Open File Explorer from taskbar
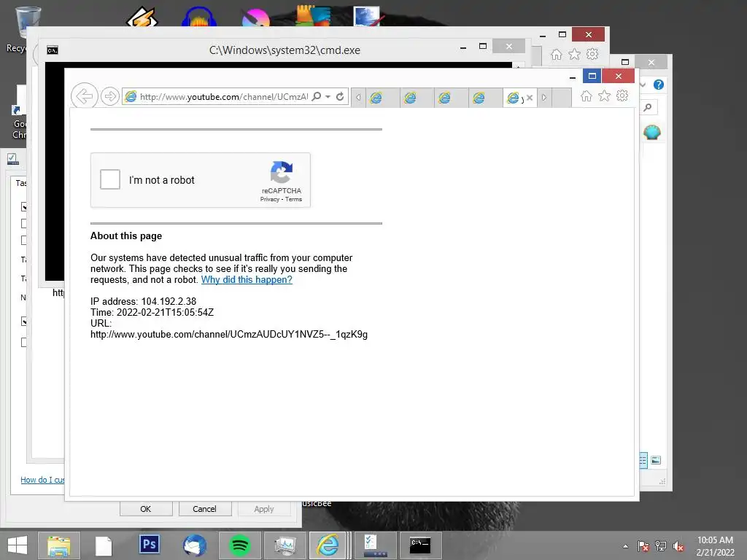The height and width of the screenshot is (560, 747). click(x=59, y=545)
